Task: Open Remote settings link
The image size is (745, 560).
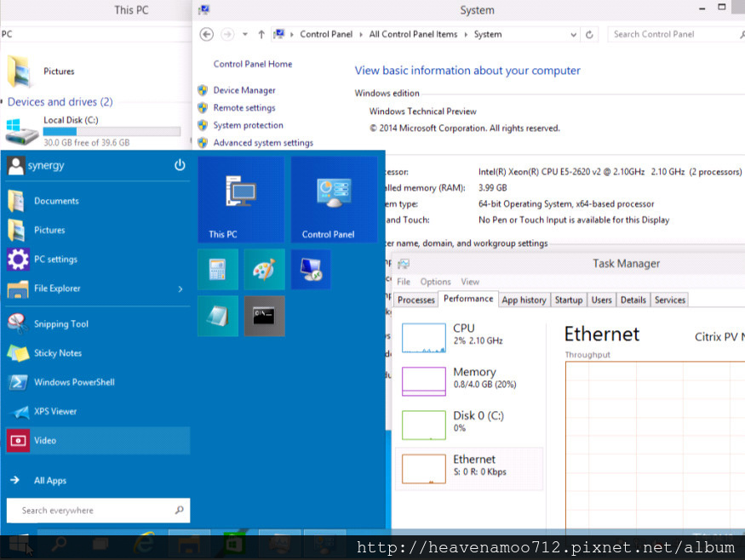Action: (x=244, y=108)
